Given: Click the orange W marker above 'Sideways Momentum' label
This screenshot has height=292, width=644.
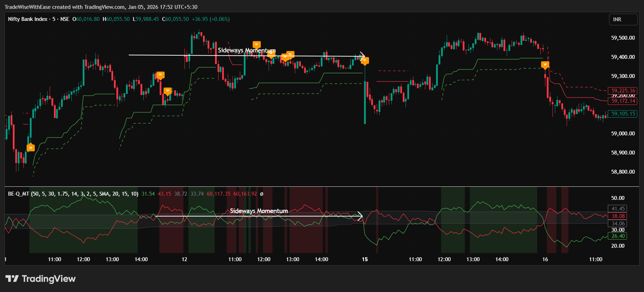Looking at the screenshot, I should pos(257,45).
